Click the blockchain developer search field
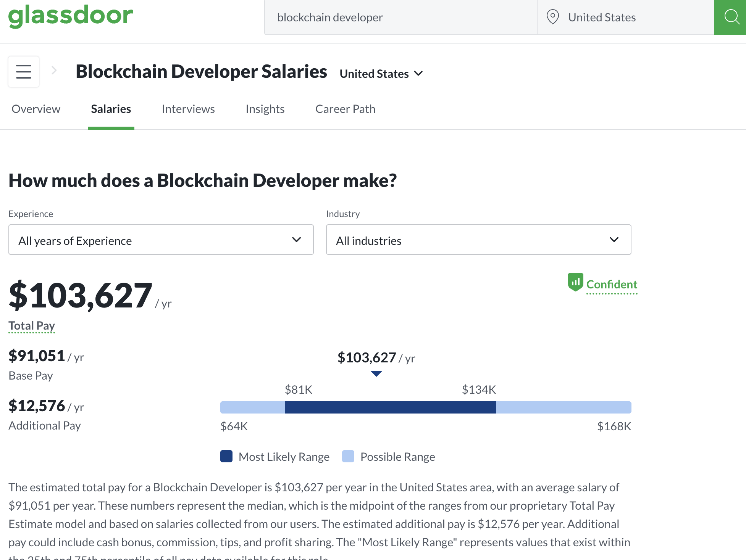The height and width of the screenshot is (560, 746). [400, 18]
